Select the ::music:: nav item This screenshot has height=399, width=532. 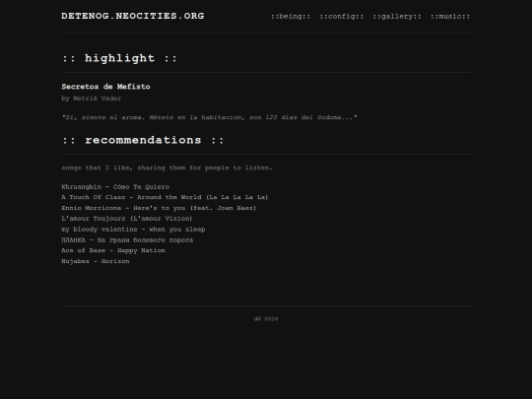[x=450, y=17]
